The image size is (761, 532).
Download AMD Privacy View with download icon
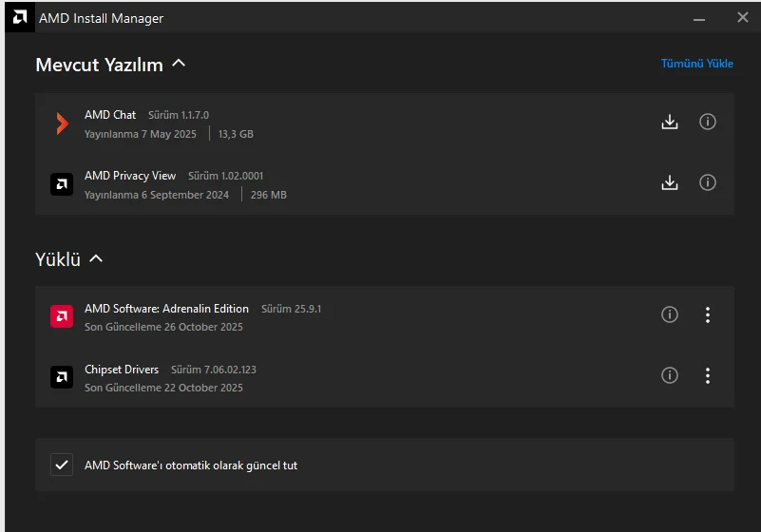[670, 182]
